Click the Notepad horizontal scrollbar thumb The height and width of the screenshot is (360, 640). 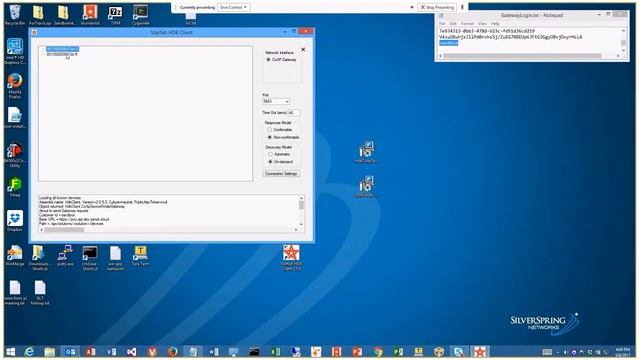coord(522,56)
